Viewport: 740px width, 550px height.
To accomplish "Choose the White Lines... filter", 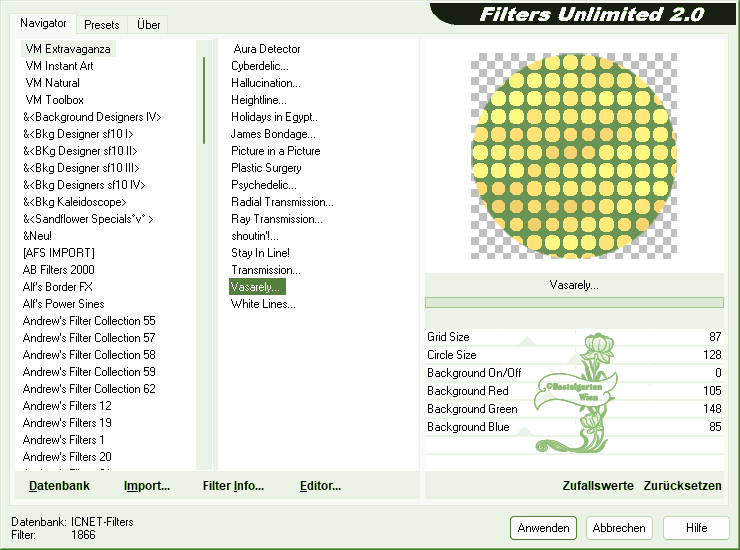I will (263, 304).
